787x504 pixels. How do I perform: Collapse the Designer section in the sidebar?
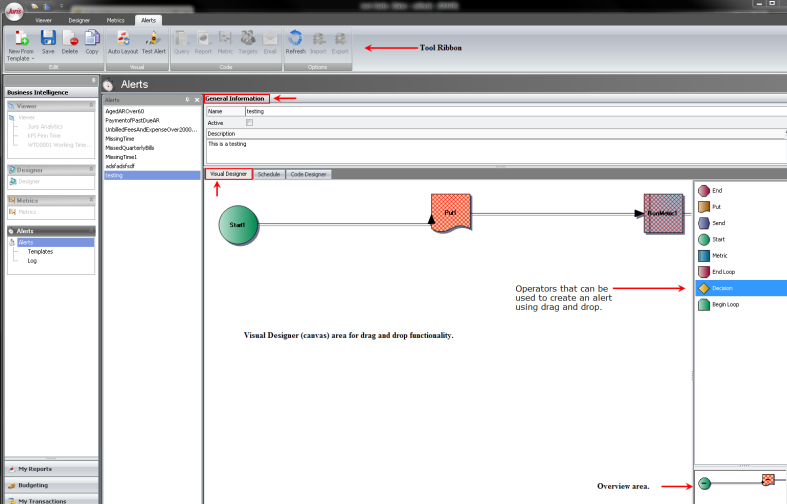tap(92, 170)
